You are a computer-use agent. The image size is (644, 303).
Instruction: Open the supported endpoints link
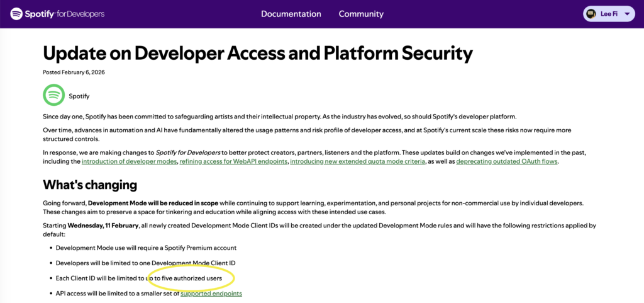[x=211, y=294]
